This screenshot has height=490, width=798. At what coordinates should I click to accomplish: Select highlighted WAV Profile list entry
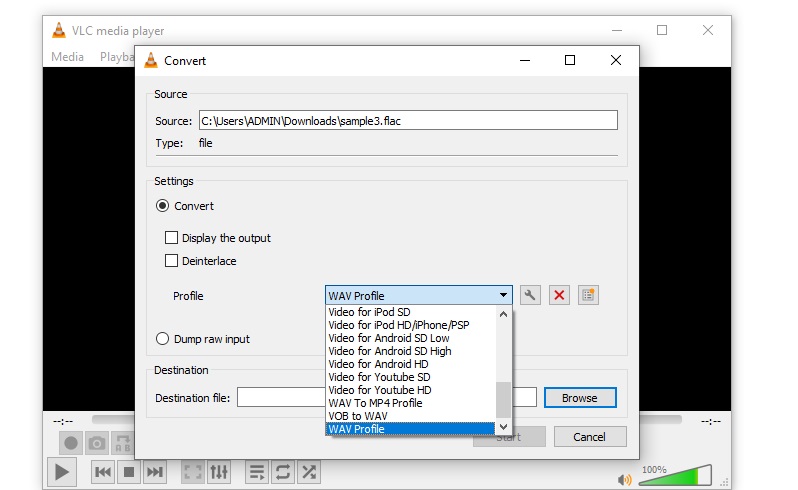[x=410, y=429]
